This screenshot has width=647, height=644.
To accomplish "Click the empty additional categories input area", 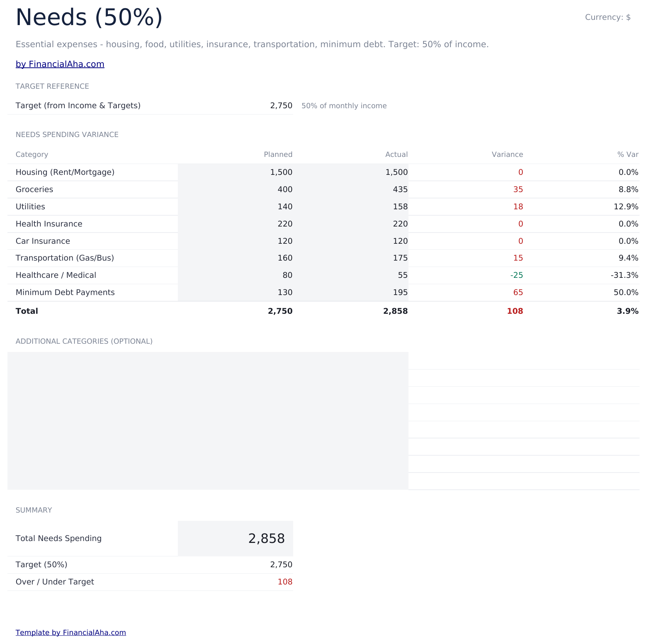I will 208,421.
